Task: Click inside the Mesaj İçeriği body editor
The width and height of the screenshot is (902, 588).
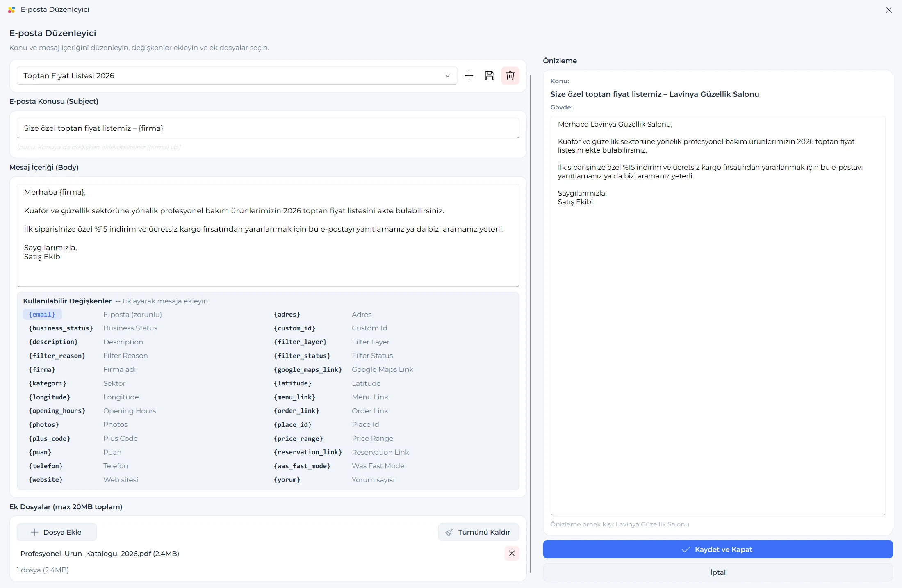Action: coord(268,235)
